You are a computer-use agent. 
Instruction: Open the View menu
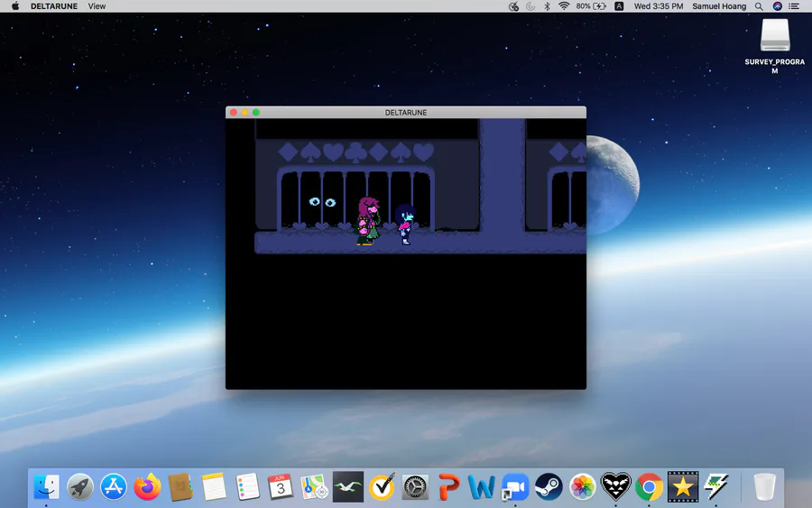point(97,6)
